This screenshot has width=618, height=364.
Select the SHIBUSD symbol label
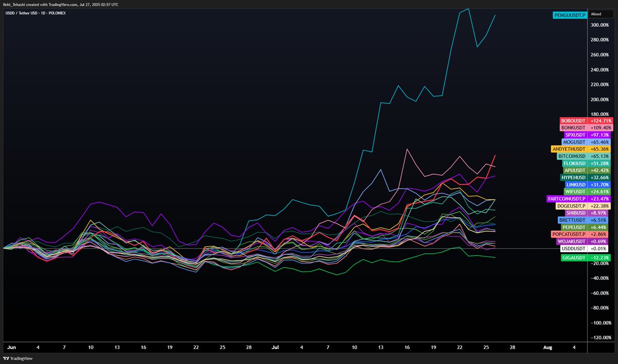click(x=576, y=213)
